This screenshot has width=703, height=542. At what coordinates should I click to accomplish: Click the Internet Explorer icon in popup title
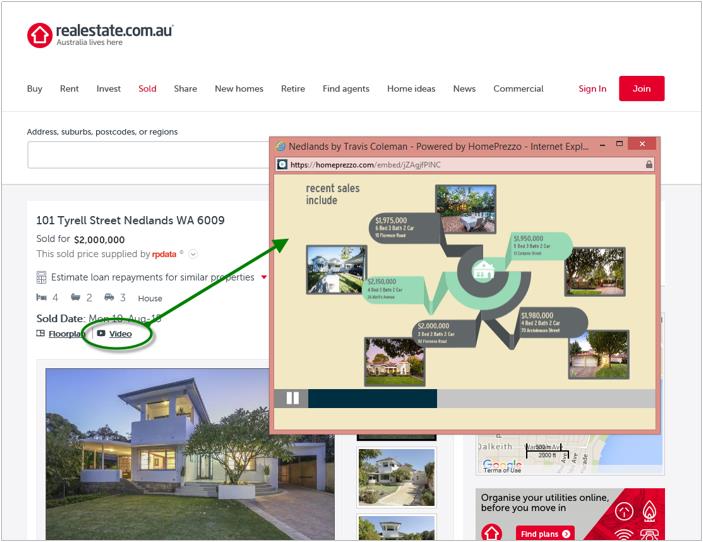tap(281, 147)
